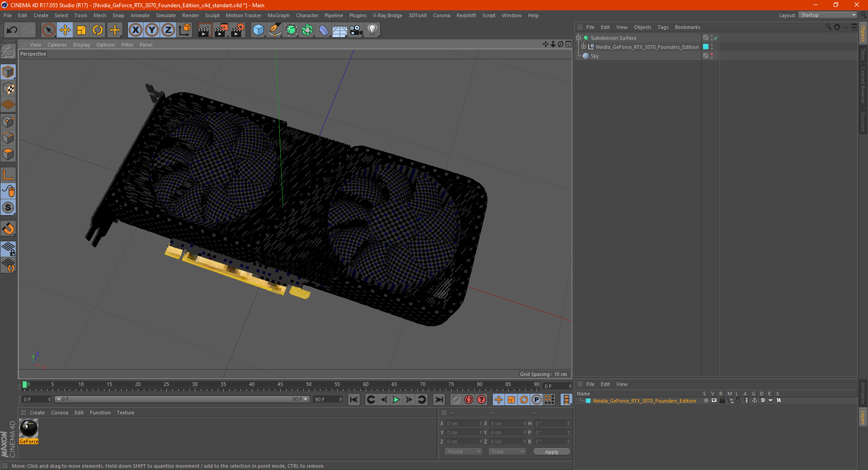Toggle locked workplane icon
Viewport: 868px width, 470px height.
(x=9, y=249)
